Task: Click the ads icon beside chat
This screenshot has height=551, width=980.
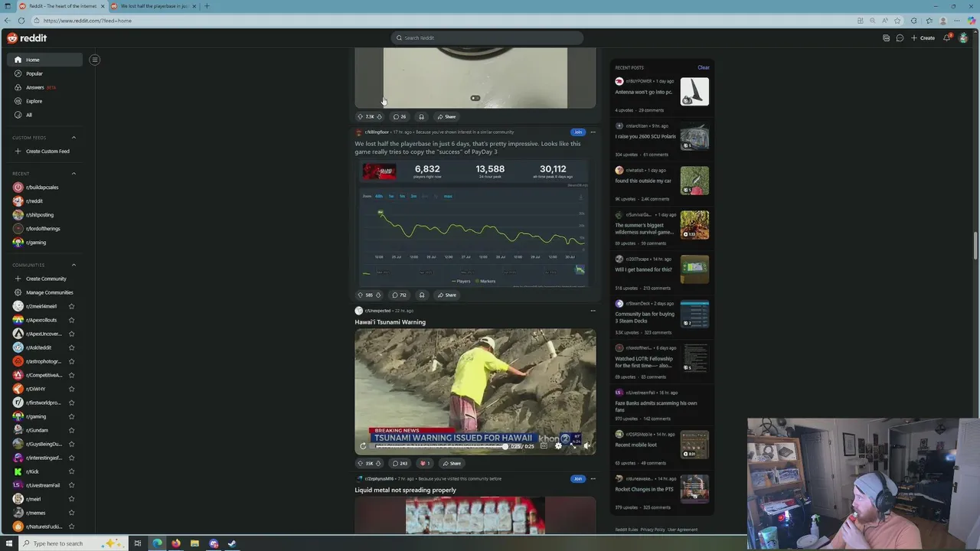Action: point(886,37)
